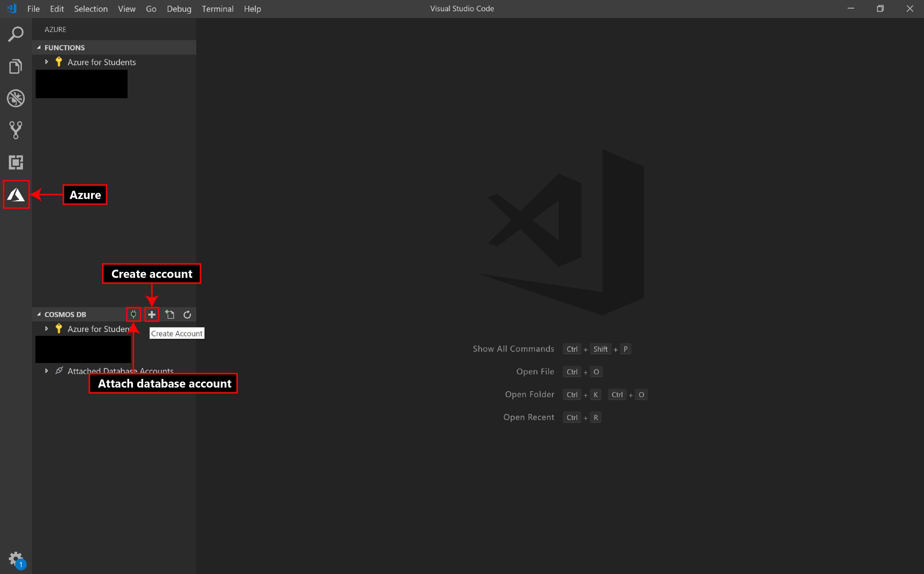The height and width of the screenshot is (574, 924).
Task: Restore down the Visual Studio Code window
Action: [880, 8]
